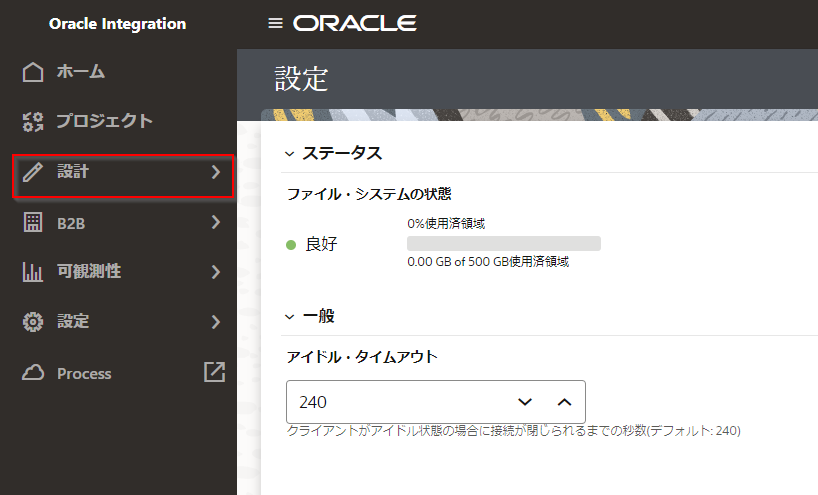Click the Home house icon
818x495 pixels.
tap(33, 72)
